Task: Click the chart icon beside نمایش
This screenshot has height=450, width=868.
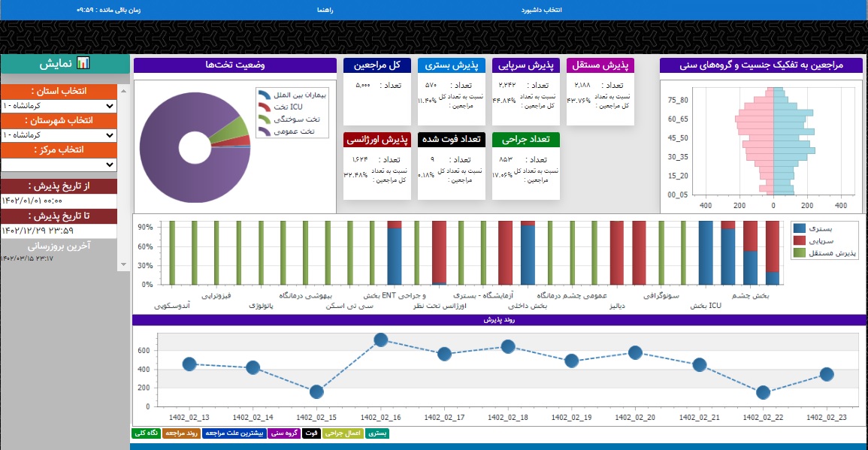Action: [x=83, y=64]
